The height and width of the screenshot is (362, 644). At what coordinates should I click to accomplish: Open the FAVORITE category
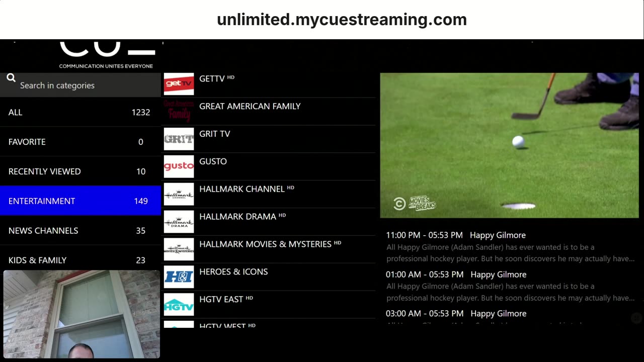pos(80,142)
